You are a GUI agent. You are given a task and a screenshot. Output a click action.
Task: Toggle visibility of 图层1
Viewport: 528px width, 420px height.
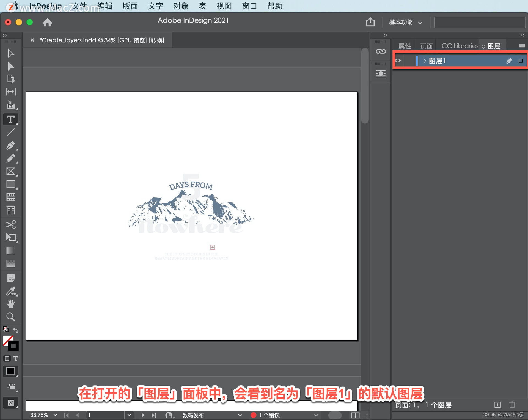(398, 61)
